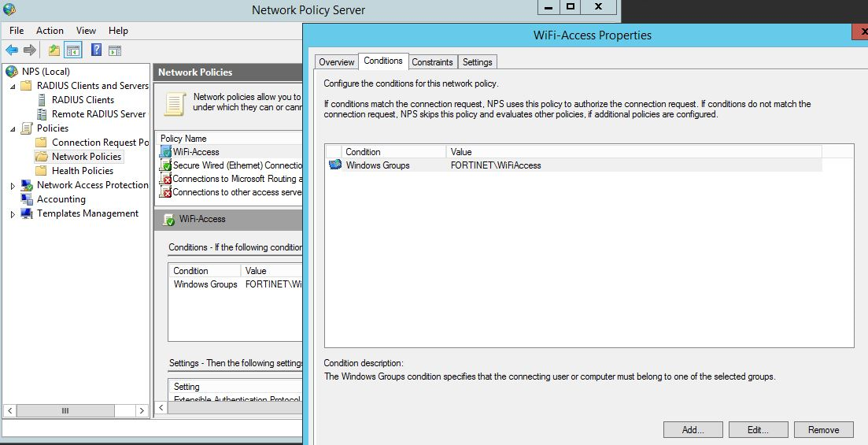This screenshot has height=445, width=868.
Task: Click the tree pane horizontal scrollbar thumb
Action: [65, 410]
